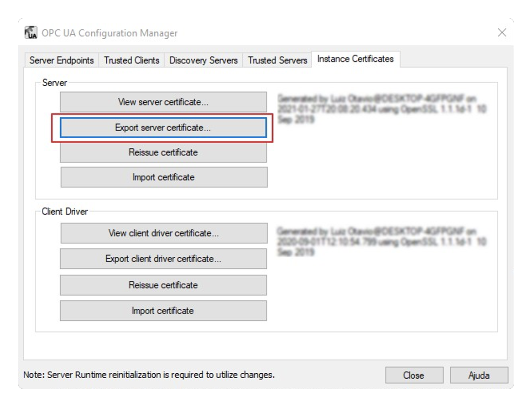Click the Server Runtime reinitialization note text

tap(149, 375)
